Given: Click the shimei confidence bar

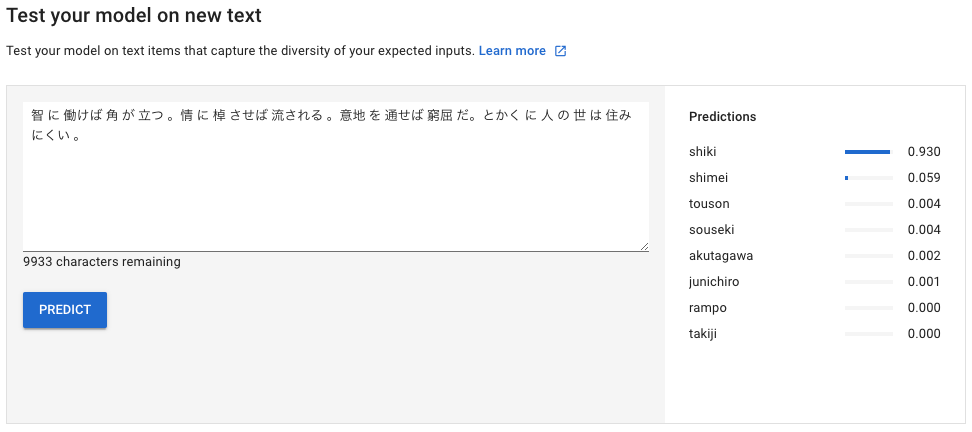Looking at the screenshot, I should pyautogui.click(x=868, y=178).
